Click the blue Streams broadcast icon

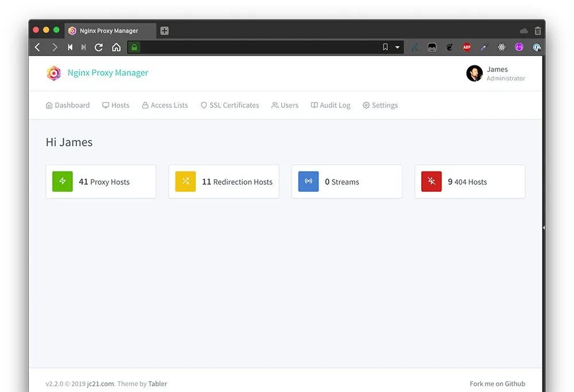tap(309, 181)
